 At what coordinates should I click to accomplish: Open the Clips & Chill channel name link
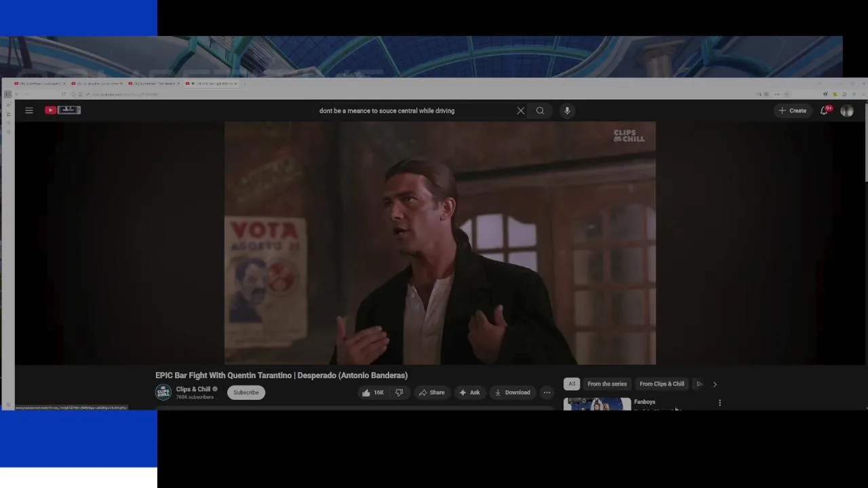193,389
